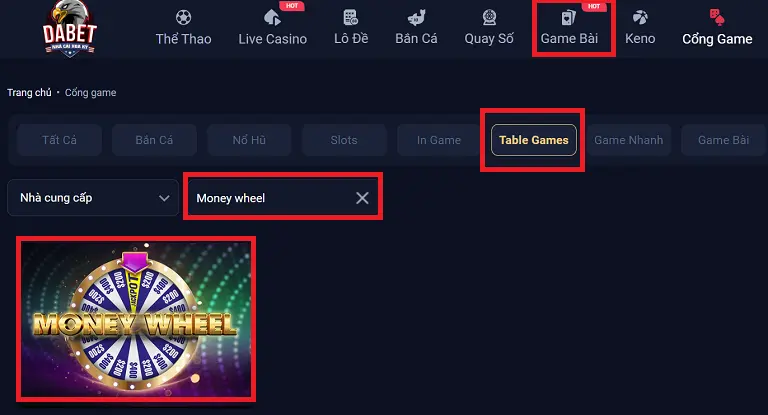Image resolution: width=768 pixels, height=415 pixels.
Task: Select the Live Casino spade icon
Action: (272, 18)
